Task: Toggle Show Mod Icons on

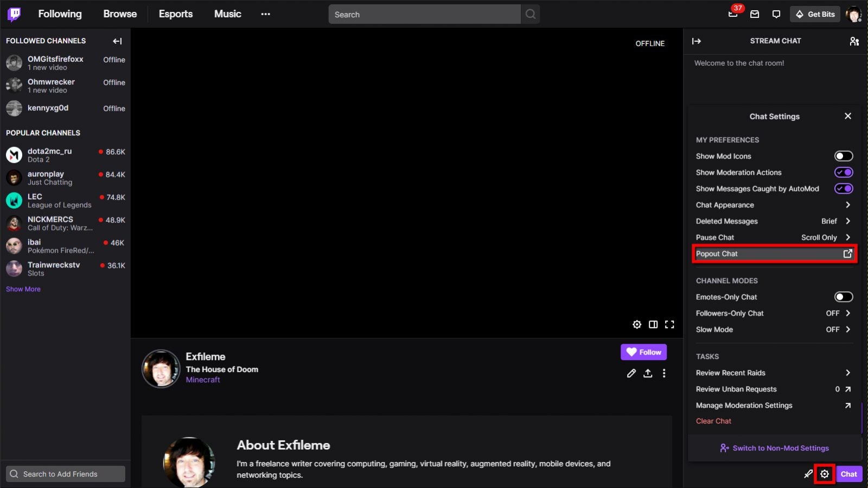Action: click(x=844, y=156)
